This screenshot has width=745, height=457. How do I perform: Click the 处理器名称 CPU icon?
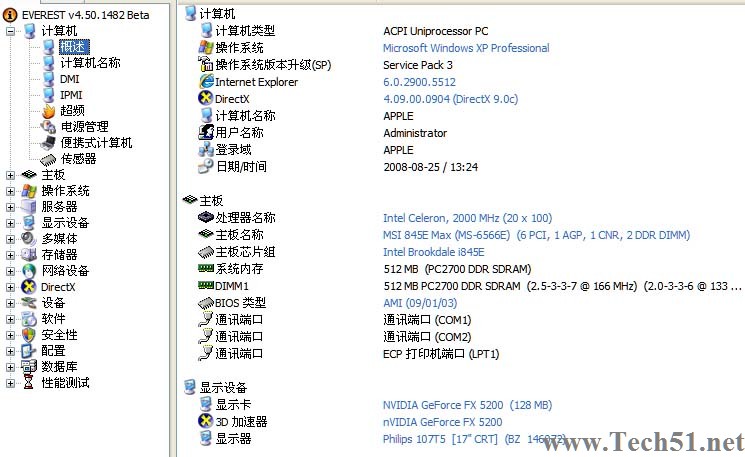(206, 218)
